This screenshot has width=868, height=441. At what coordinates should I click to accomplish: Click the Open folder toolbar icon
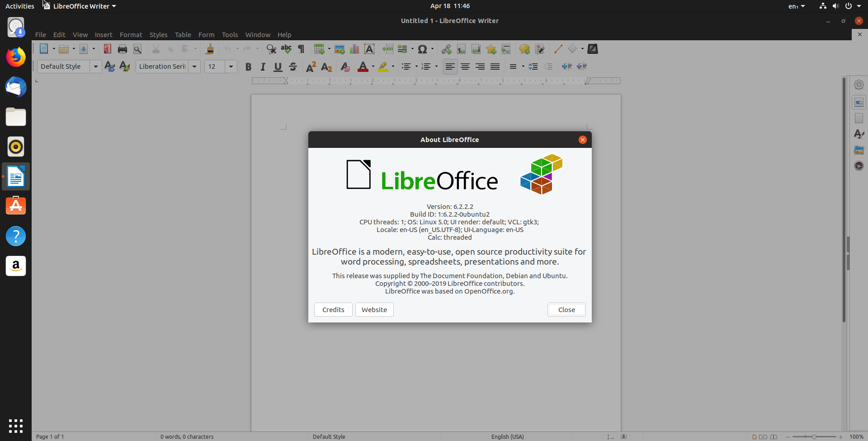tap(64, 49)
